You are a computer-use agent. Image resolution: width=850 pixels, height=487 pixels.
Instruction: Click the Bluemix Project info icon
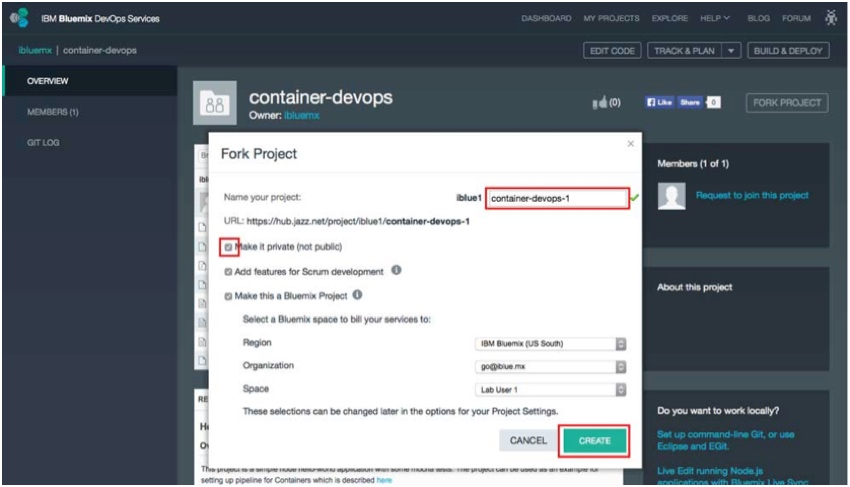(x=357, y=294)
